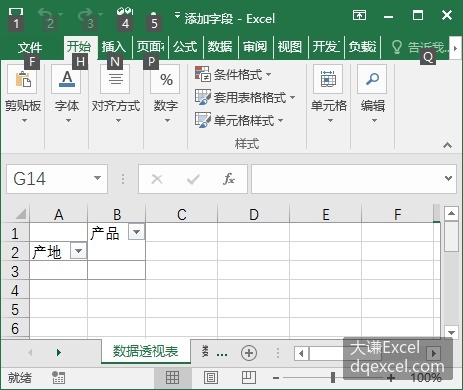Collapse the ribbon with the up chevron
Screen dimensions: 463x390
pos(447,145)
